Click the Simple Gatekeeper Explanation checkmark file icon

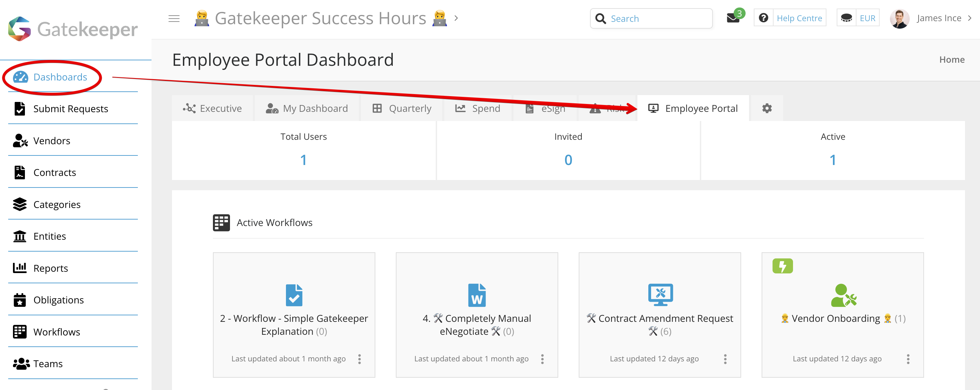[x=294, y=295]
